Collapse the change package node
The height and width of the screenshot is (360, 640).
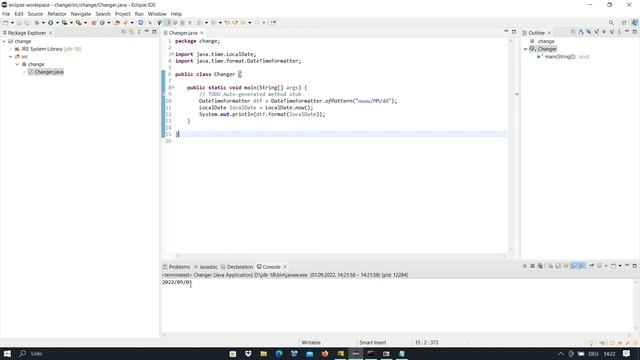click(18, 64)
